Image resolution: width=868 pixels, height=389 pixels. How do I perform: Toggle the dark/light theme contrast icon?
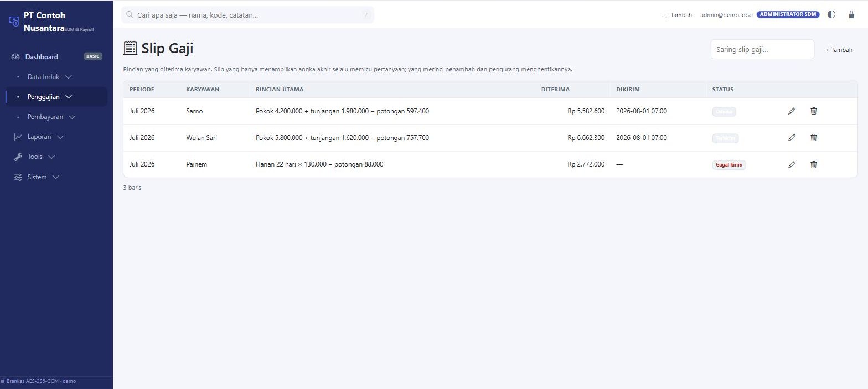[831, 15]
